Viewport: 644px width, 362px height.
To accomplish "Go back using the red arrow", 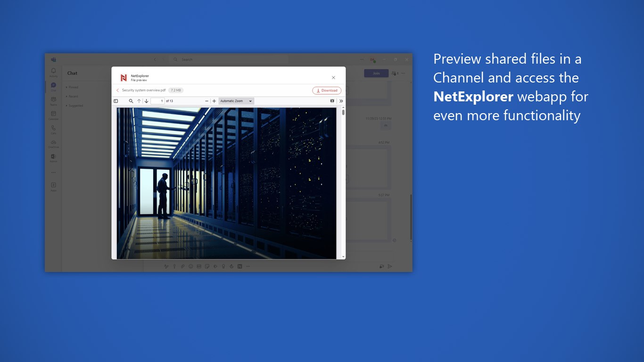I will coord(117,90).
